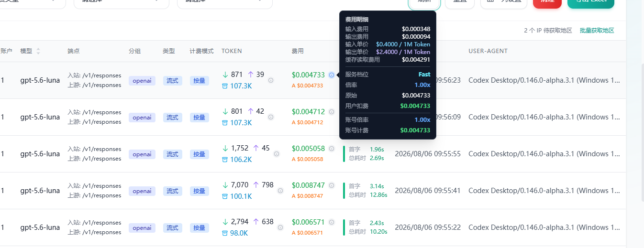Image resolution: width=644 pixels, height=248 pixels.
Task: Click the orange A $0.005058 account cost
Action: point(307,159)
